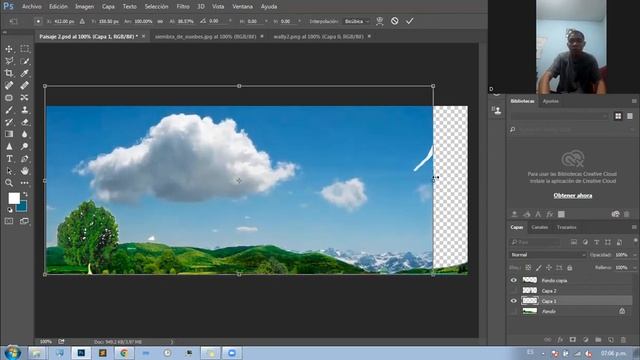Open the Normal blend mode dropdown
The image size is (640, 360).
(x=547, y=255)
